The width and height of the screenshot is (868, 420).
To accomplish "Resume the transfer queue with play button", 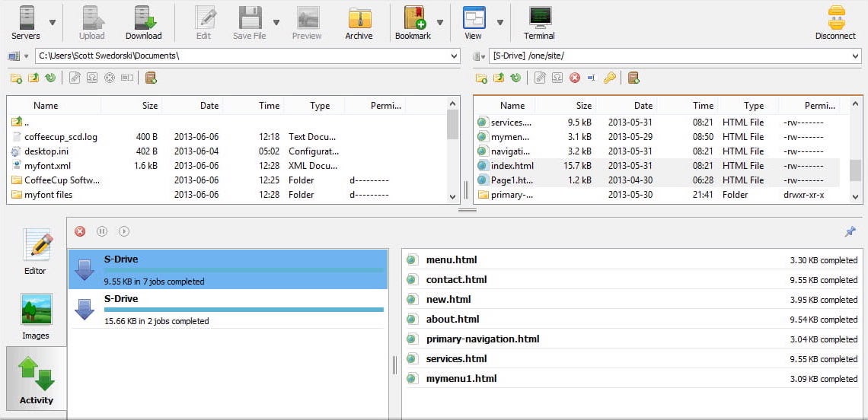I will tap(124, 231).
